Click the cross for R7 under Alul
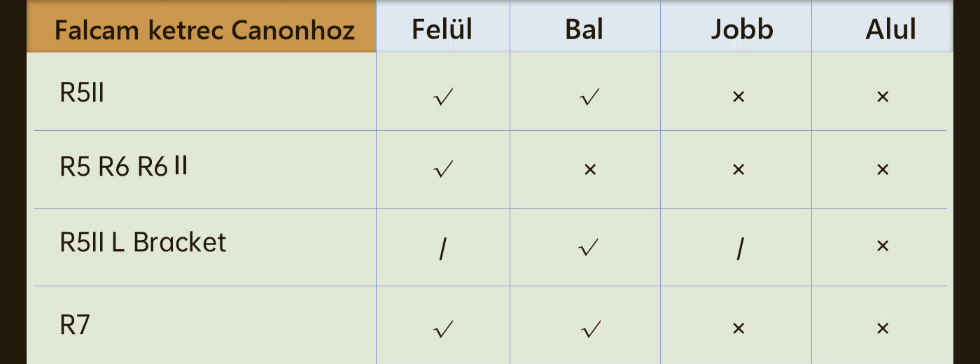This screenshot has height=364, width=980. pyautogui.click(x=882, y=329)
